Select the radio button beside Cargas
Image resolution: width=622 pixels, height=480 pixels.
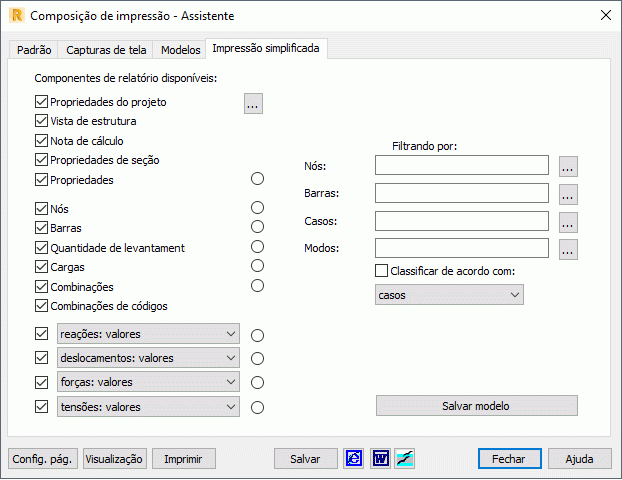[x=257, y=265]
